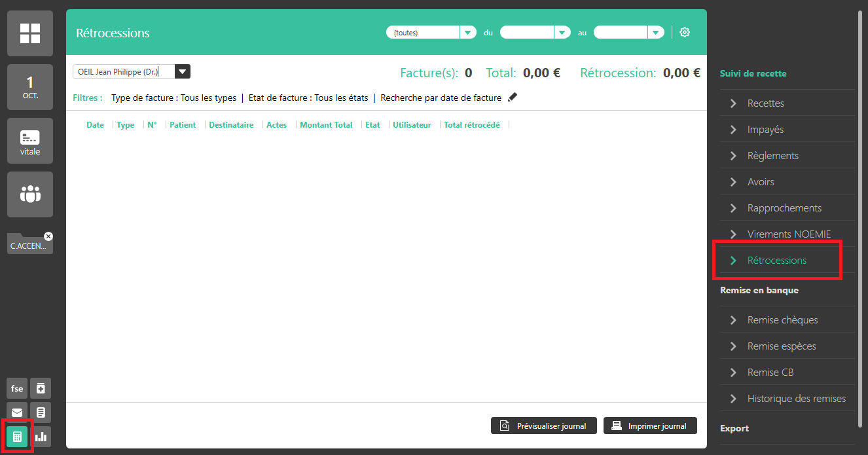
Task: Expand the doctor OEIL Jean Philippe selector
Action: click(183, 72)
